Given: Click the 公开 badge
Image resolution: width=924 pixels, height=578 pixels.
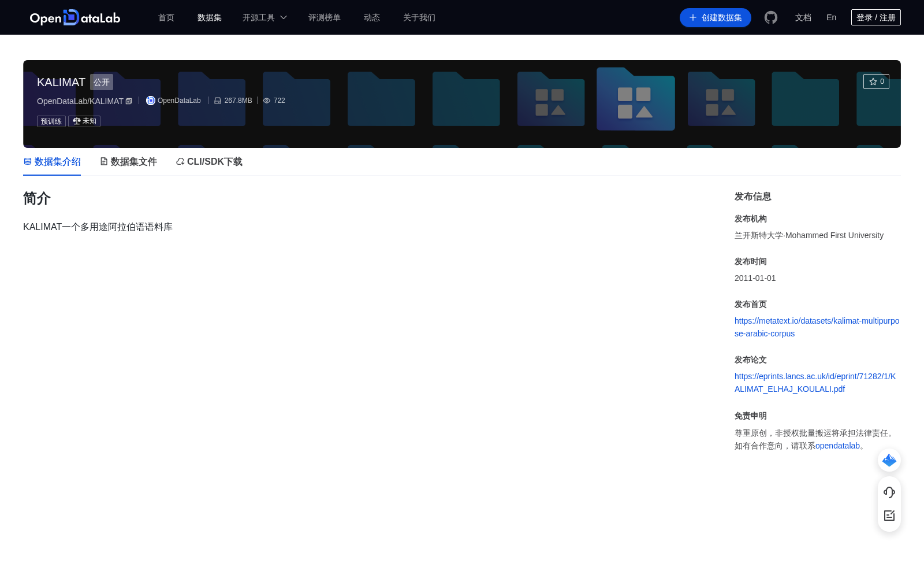Looking at the screenshot, I should coord(102,82).
